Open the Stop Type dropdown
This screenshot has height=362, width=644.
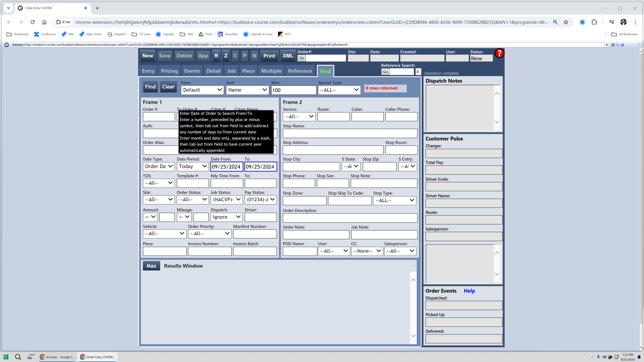click(x=394, y=200)
